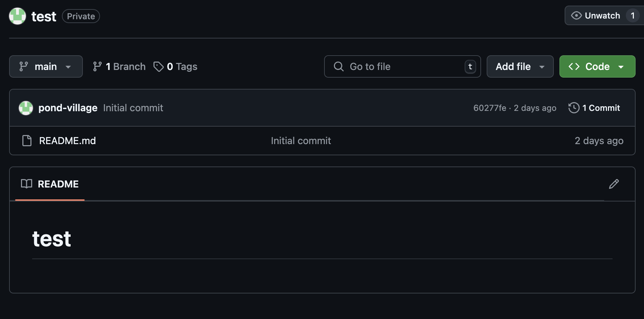Click the pond-village author name
This screenshot has width=644, height=319.
[68, 108]
